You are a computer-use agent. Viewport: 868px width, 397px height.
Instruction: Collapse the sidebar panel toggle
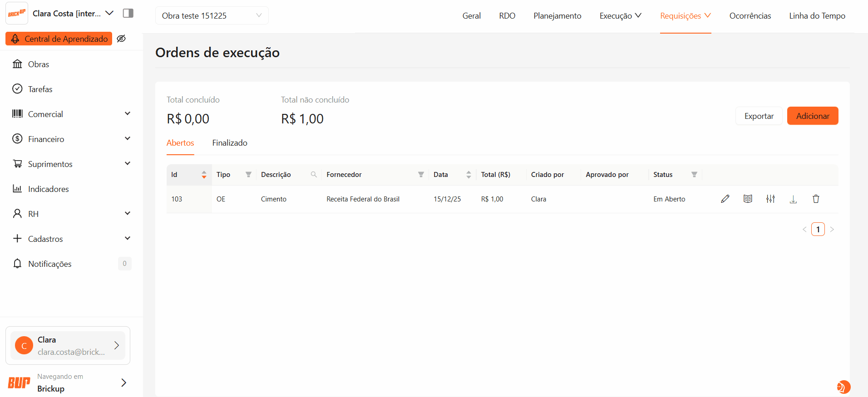(128, 13)
